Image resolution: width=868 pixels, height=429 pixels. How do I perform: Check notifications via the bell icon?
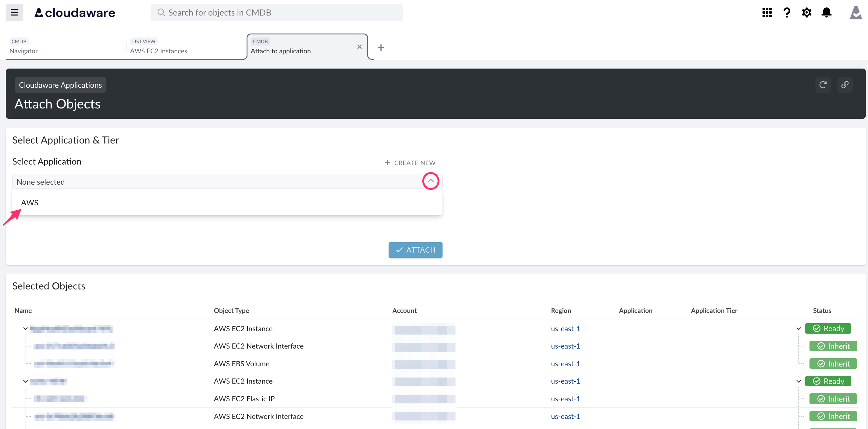827,12
